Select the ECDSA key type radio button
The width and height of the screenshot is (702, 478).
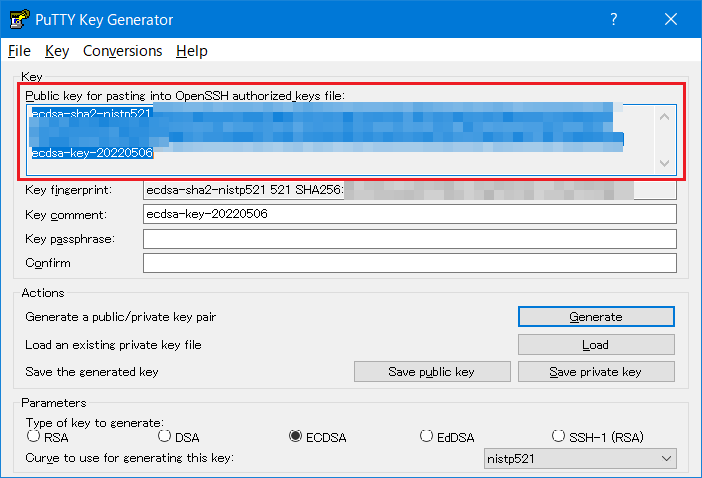pyautogui.click(x=295, y=436)
